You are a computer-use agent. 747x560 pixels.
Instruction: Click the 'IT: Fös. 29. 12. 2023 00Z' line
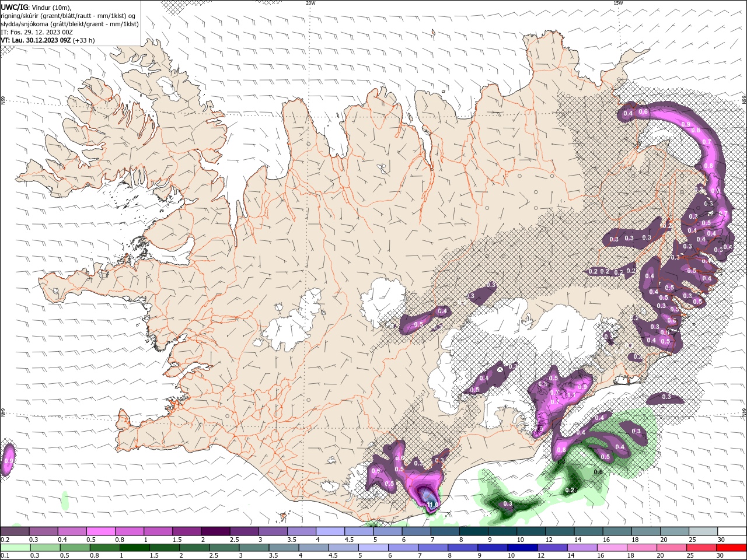(x=36, y=32)
